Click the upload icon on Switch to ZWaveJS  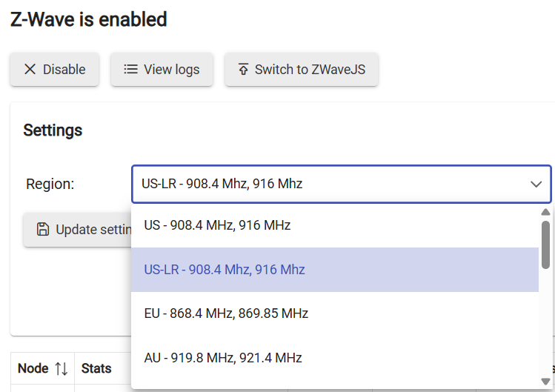pos(243,69)
